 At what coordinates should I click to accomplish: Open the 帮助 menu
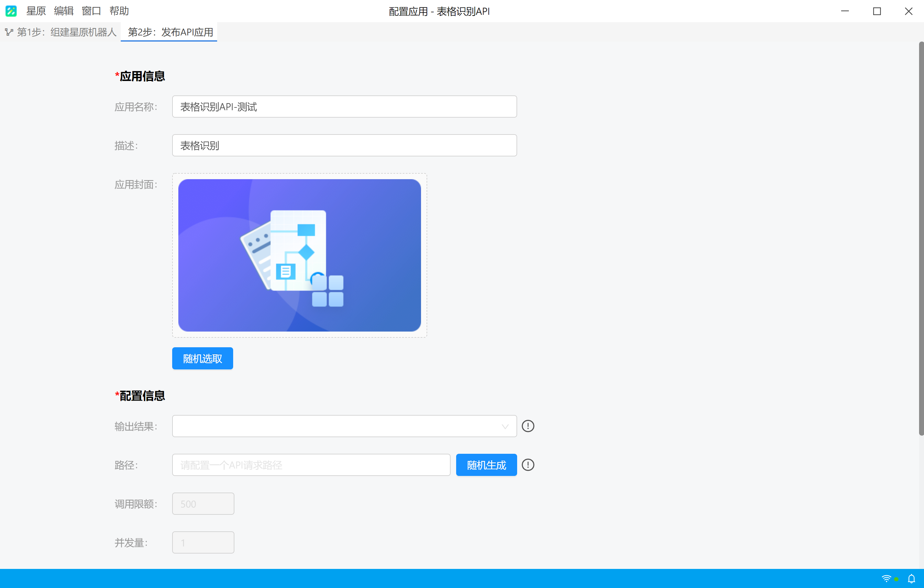[119, 11]
